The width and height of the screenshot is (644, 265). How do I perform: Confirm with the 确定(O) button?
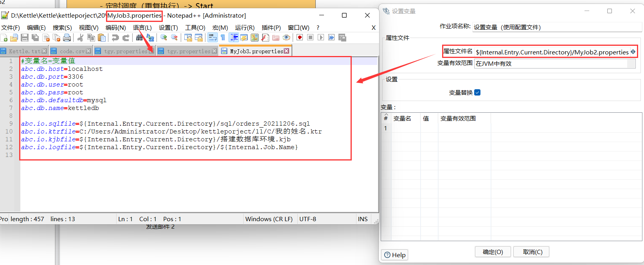(493, 252)
